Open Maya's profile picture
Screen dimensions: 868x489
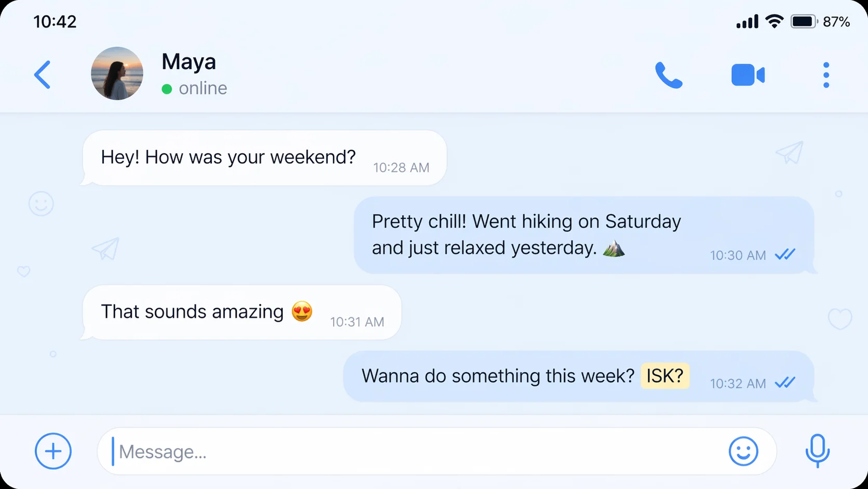(x=117, y=74)
